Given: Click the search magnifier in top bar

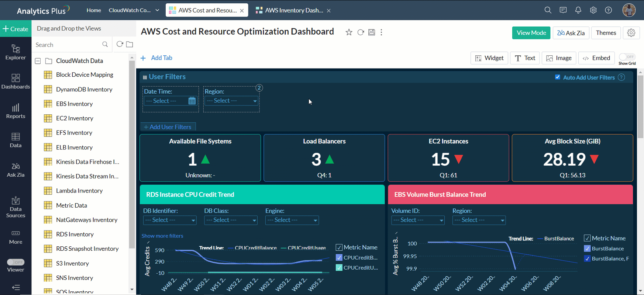Looking at the screenshot, I should pyautogui.click(x=548, y=10).
